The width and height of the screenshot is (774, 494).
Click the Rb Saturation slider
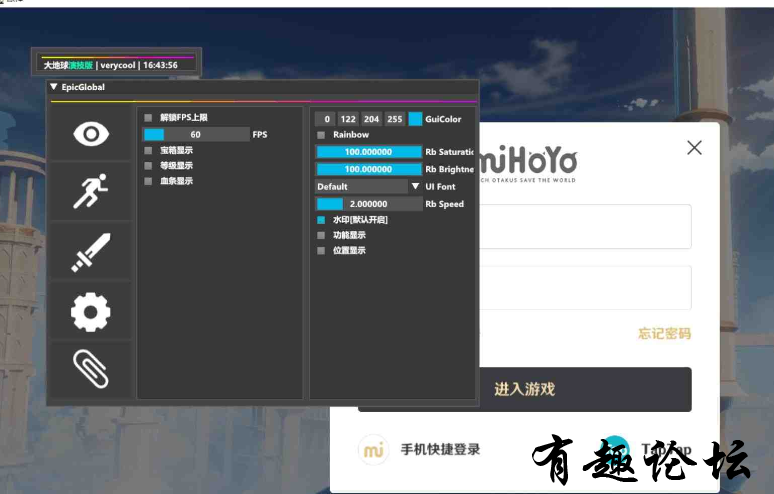point(369,152)
